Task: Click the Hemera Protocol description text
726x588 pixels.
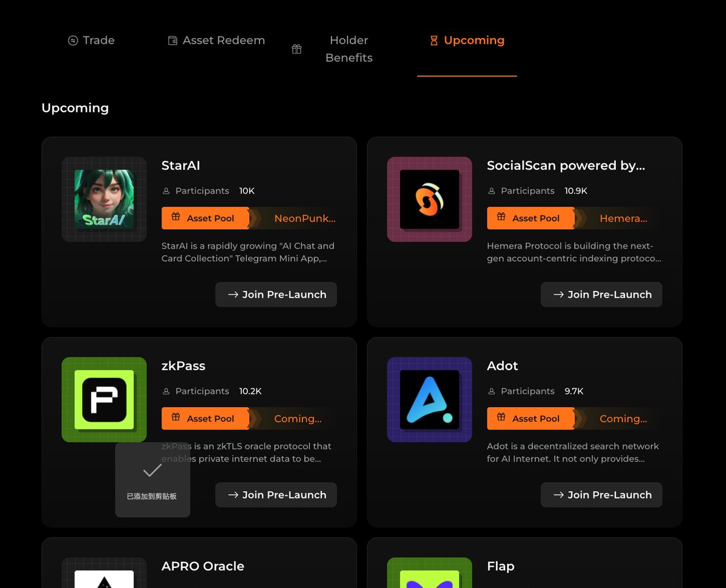Action: tap(574, 252)
